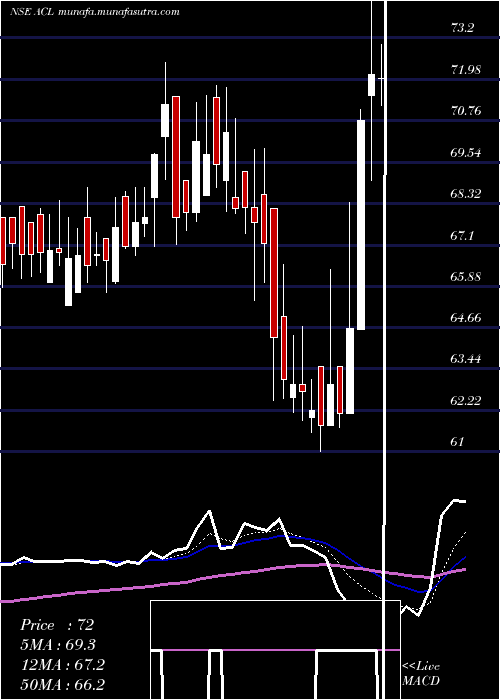The image size is (500, 700).
Task: Click the Price : 72 readout
Action: pos(57,625)
